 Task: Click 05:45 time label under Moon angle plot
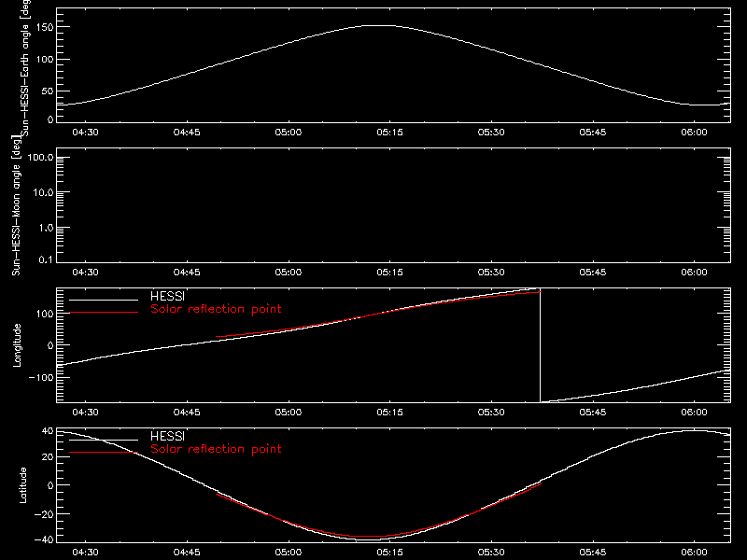click(593, 273)
